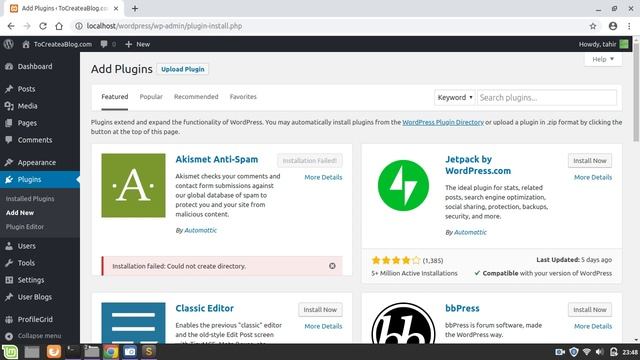Open Automattic author link under Jetpack

click(470, 232)
